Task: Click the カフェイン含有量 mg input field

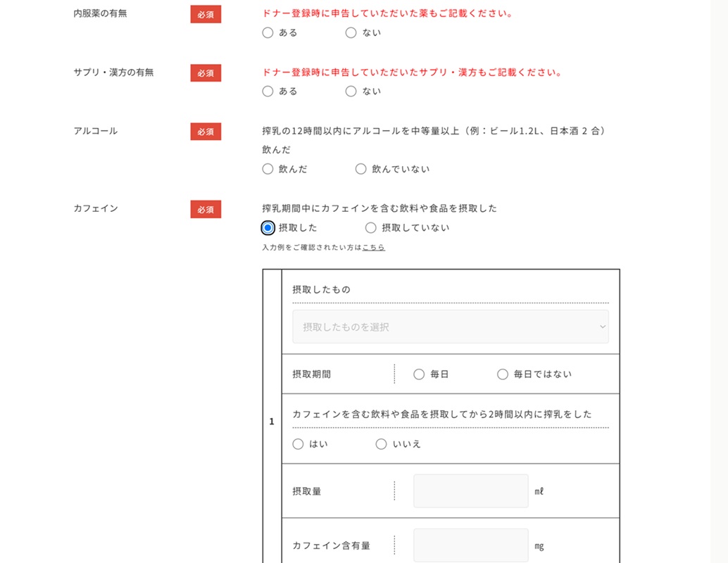Action: (471, 545)
